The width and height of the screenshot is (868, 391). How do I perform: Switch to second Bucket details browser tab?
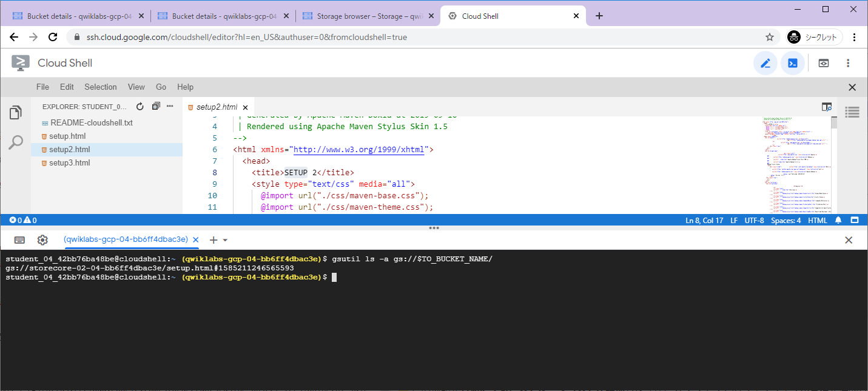tap(224, 16)
